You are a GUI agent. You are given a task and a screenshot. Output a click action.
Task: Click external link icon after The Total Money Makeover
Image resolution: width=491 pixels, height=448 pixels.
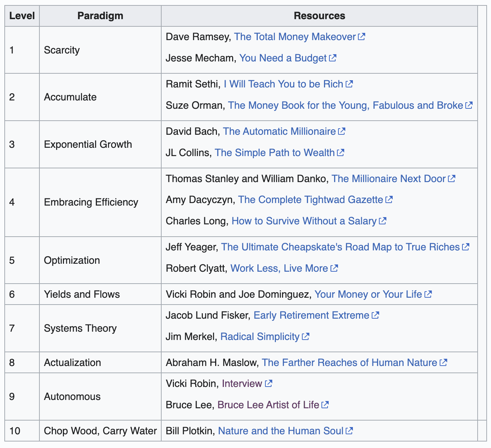(x=362, y=36)
